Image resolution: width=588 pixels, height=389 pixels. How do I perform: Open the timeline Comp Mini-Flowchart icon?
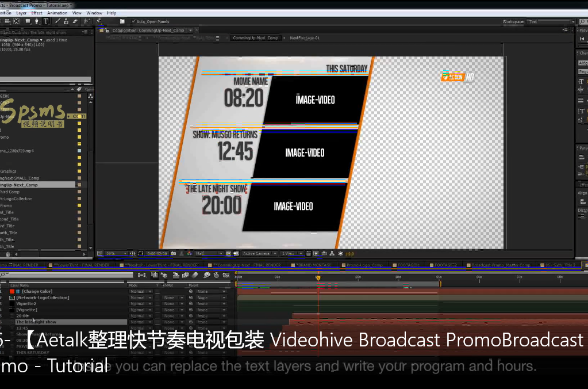pyautogui.click(x=142, y=275)
